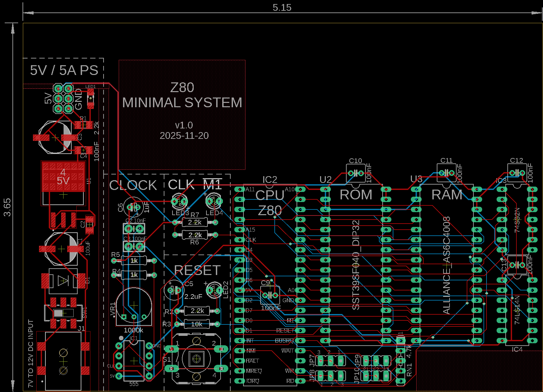Click the LED4 M1 indicator LED

pyautogui.click(x=214, y=201)
